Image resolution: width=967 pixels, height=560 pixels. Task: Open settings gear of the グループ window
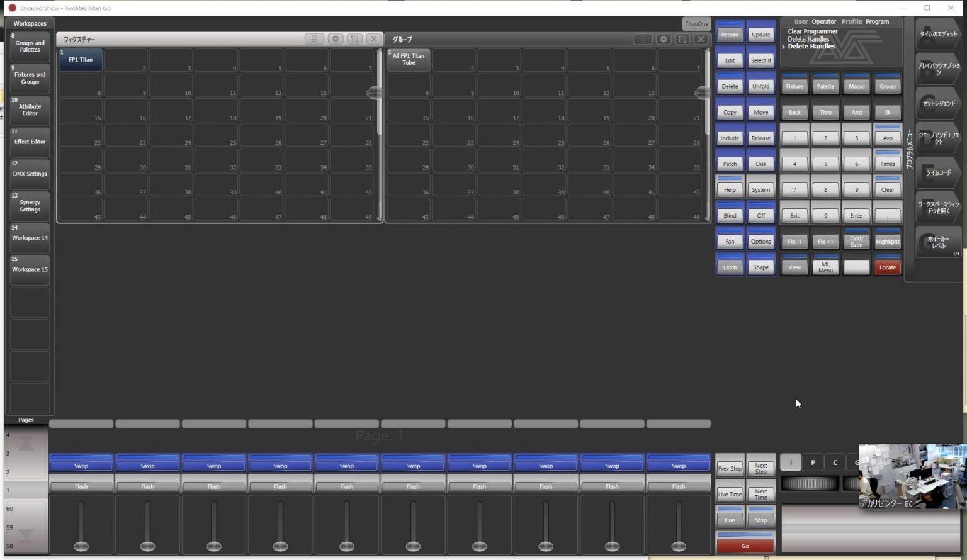pyautogui.click(x=664, y=39)
